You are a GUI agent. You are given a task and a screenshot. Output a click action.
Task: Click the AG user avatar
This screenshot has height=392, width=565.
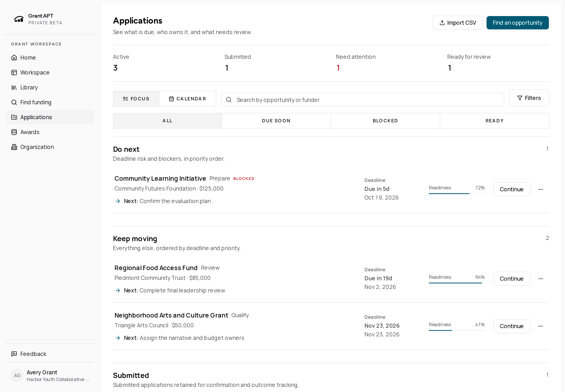point(17,376)
